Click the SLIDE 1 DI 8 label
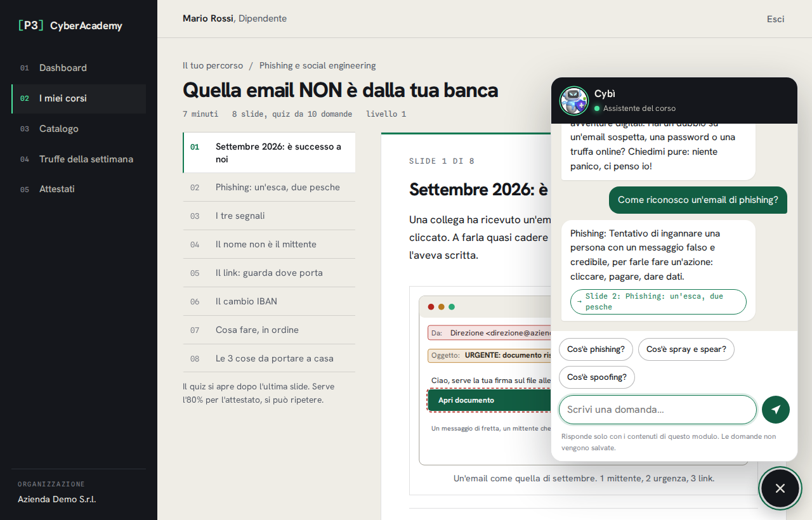 [442, 161]
